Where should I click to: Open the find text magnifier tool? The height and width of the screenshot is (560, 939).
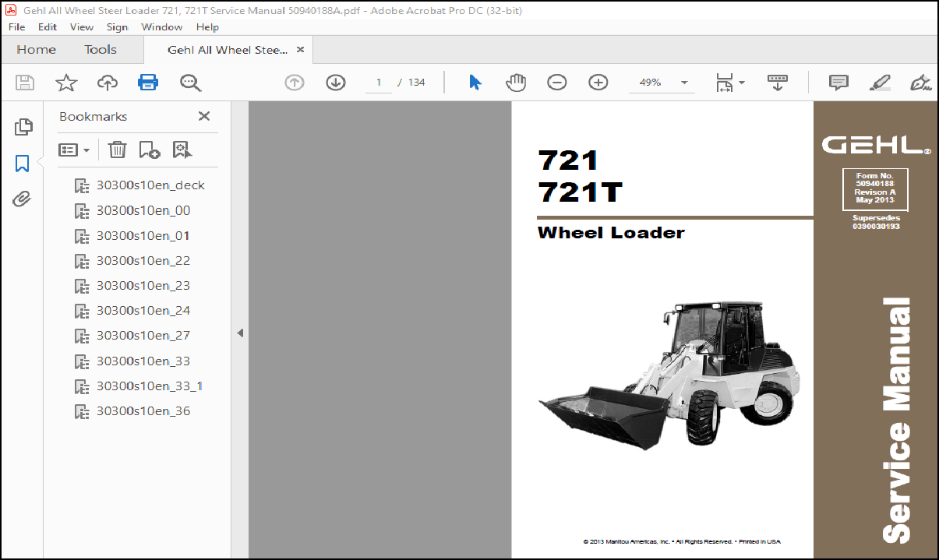(x=190, y=83)
